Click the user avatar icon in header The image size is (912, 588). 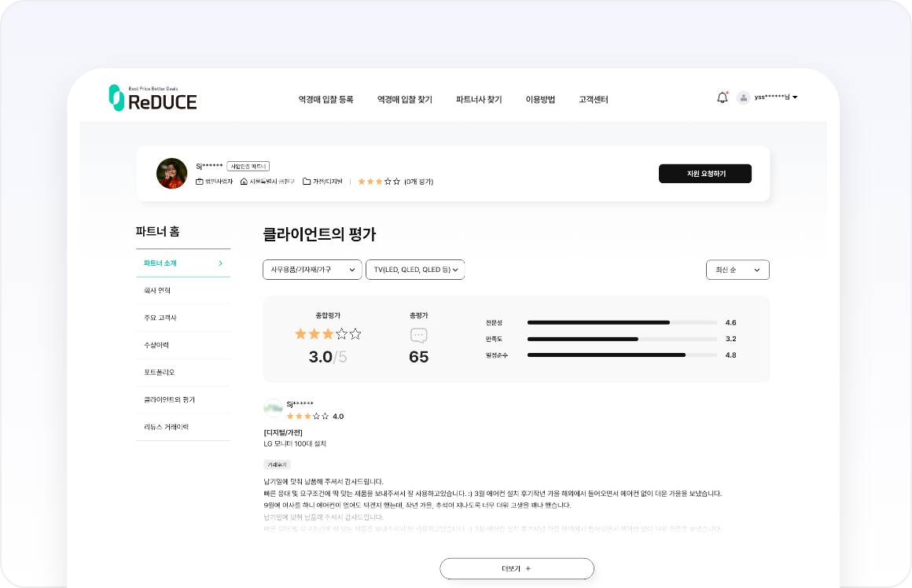[743, 97]
